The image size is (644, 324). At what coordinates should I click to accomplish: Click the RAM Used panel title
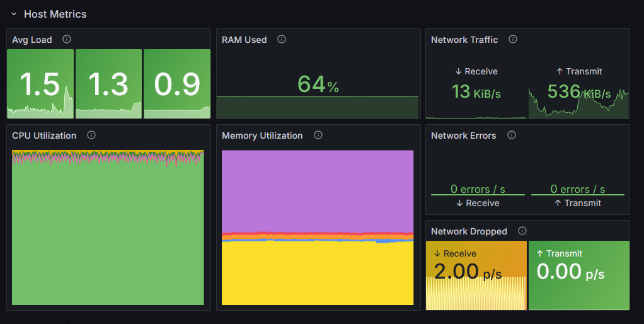[244, 40]
